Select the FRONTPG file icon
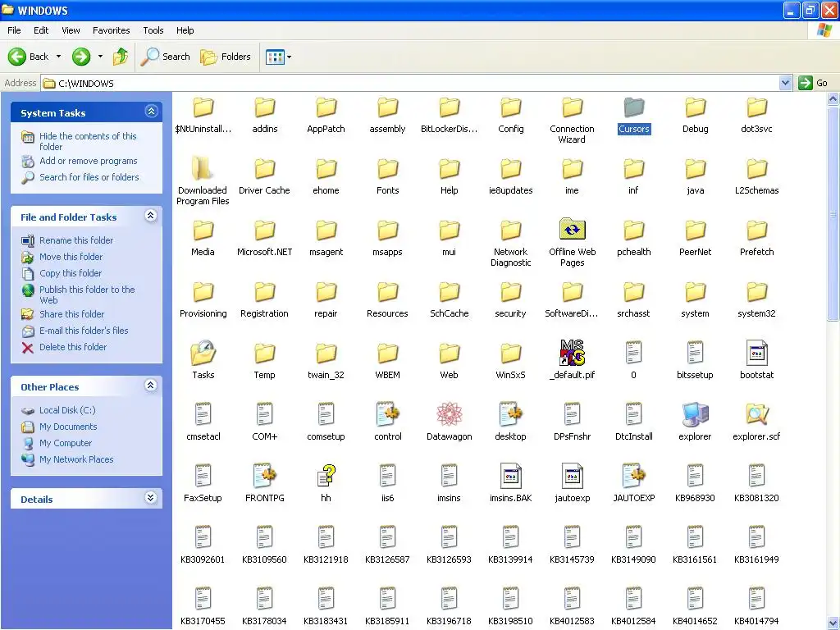 coord(265,476)
